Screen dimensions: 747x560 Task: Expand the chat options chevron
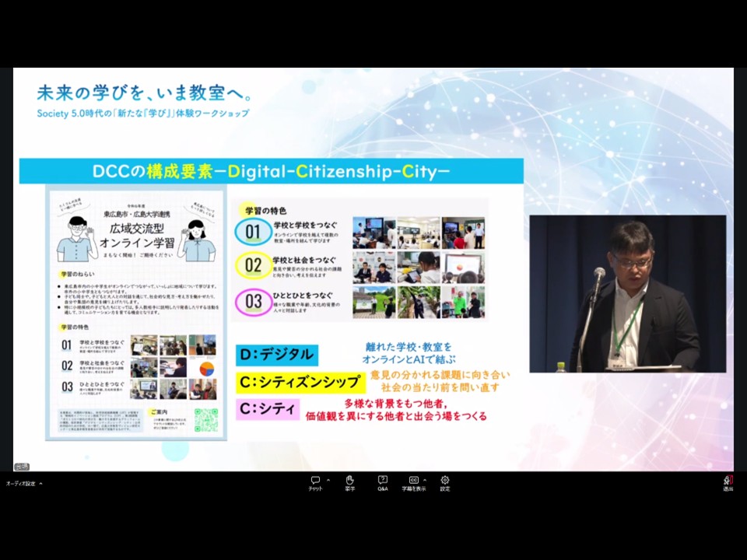pos(328,480)
